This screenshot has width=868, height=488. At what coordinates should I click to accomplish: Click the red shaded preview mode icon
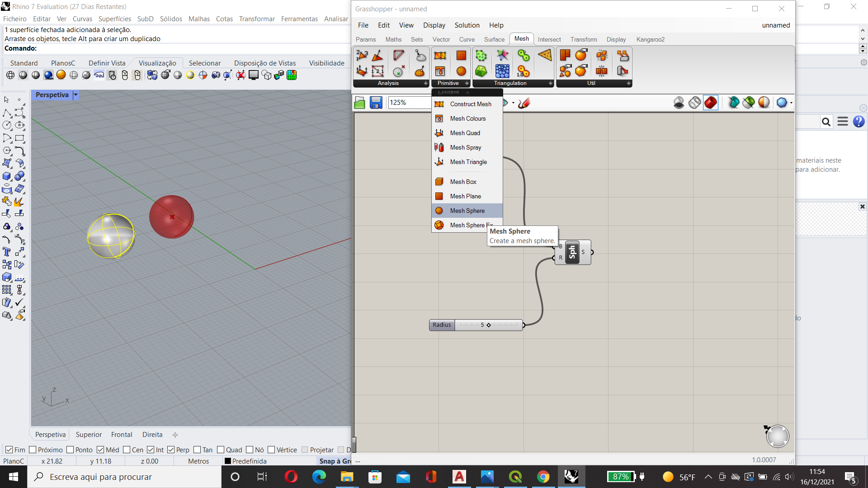pos(710,103)
